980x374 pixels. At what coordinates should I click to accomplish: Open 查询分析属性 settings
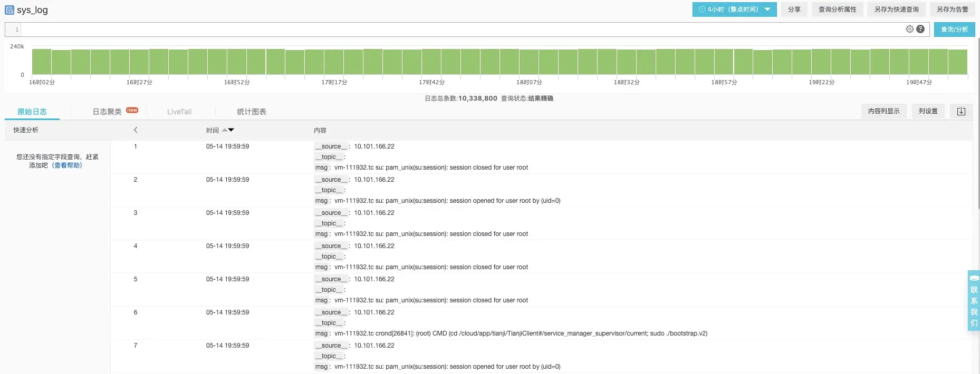[x=837, y=9]
